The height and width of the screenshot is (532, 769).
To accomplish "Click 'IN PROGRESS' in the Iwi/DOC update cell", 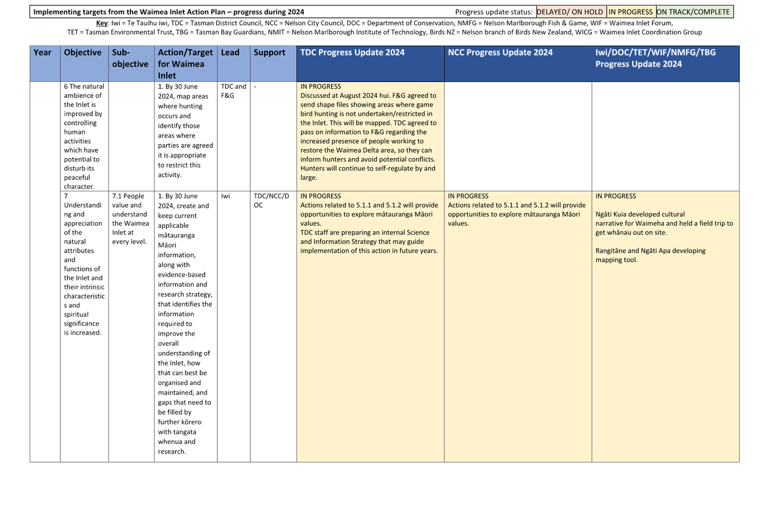I will coord(615,196).
